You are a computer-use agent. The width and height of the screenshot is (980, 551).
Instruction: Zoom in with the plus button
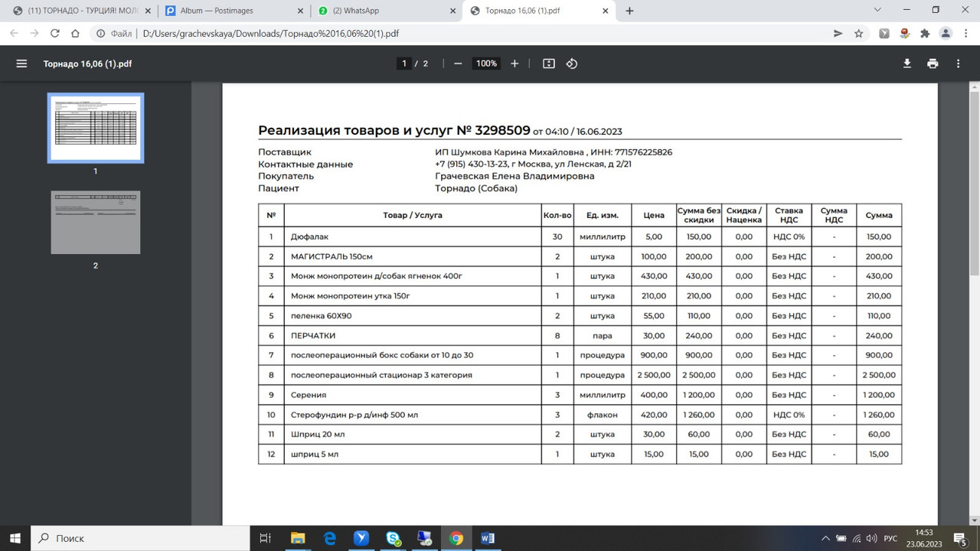pos(514,64)
